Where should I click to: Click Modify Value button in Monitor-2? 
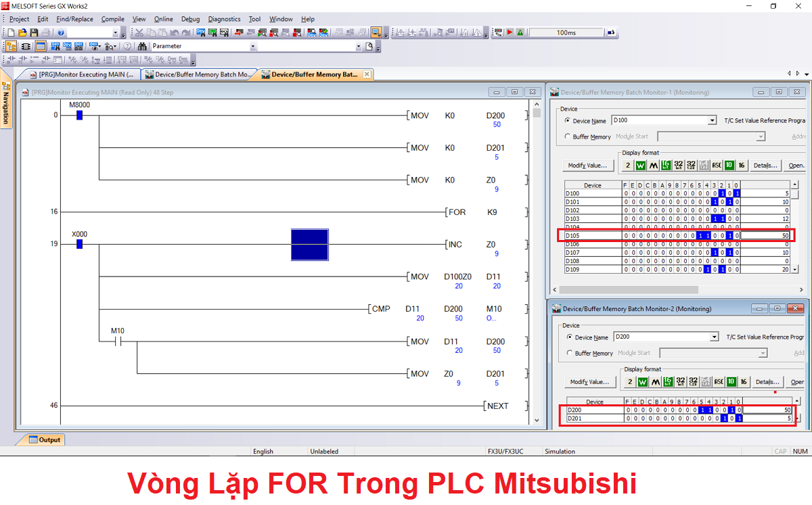tap(590, 381)
